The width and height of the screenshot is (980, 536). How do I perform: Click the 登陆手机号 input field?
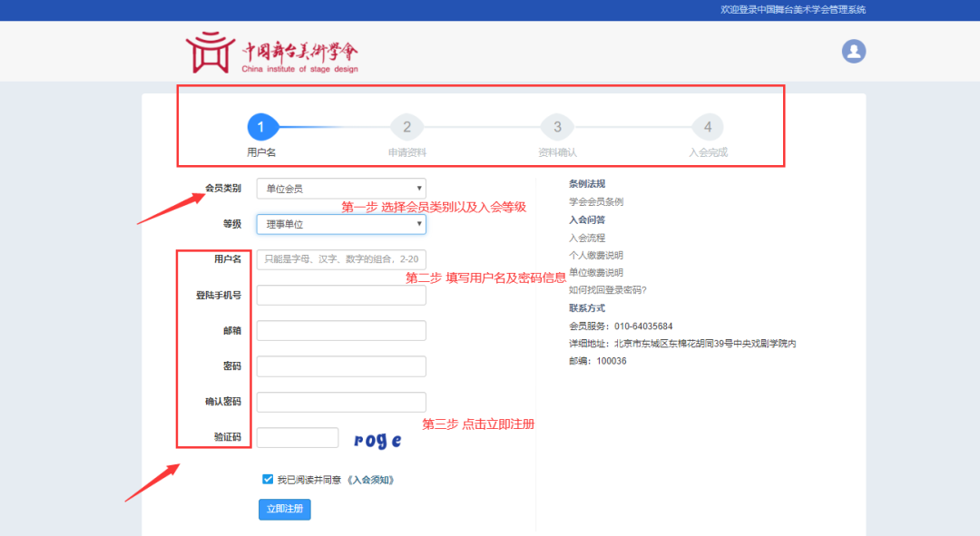click(341, 295)
